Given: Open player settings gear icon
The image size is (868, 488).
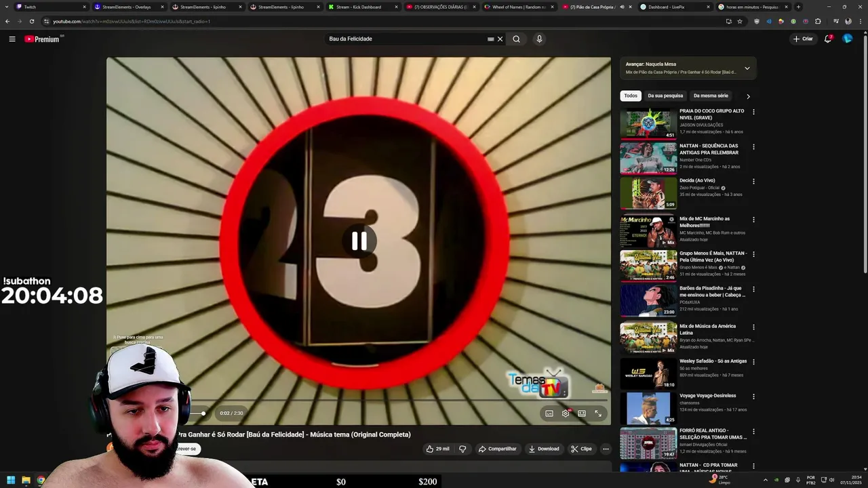Looking at the screenshot, I should tap(566, 413).
